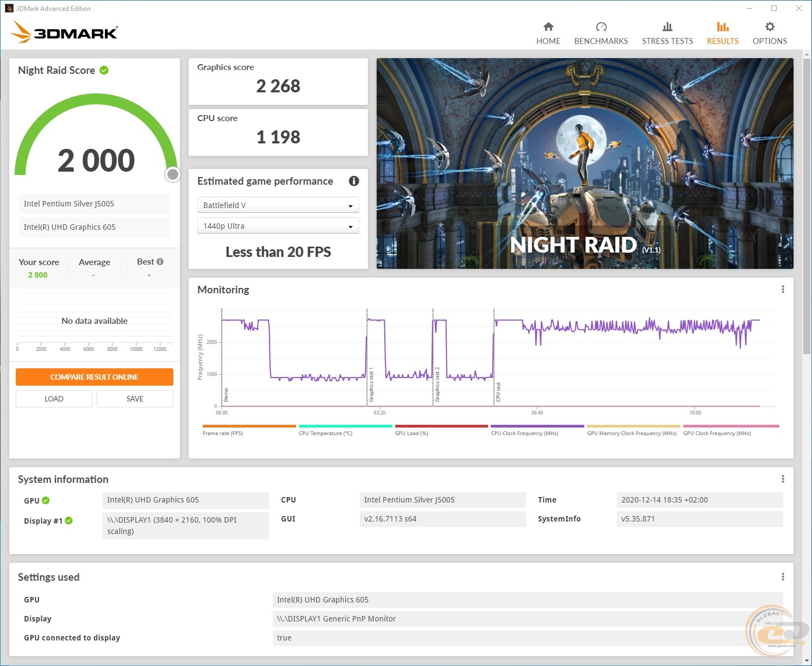
Task: Open the Home section icon
Action: (548, 27)
